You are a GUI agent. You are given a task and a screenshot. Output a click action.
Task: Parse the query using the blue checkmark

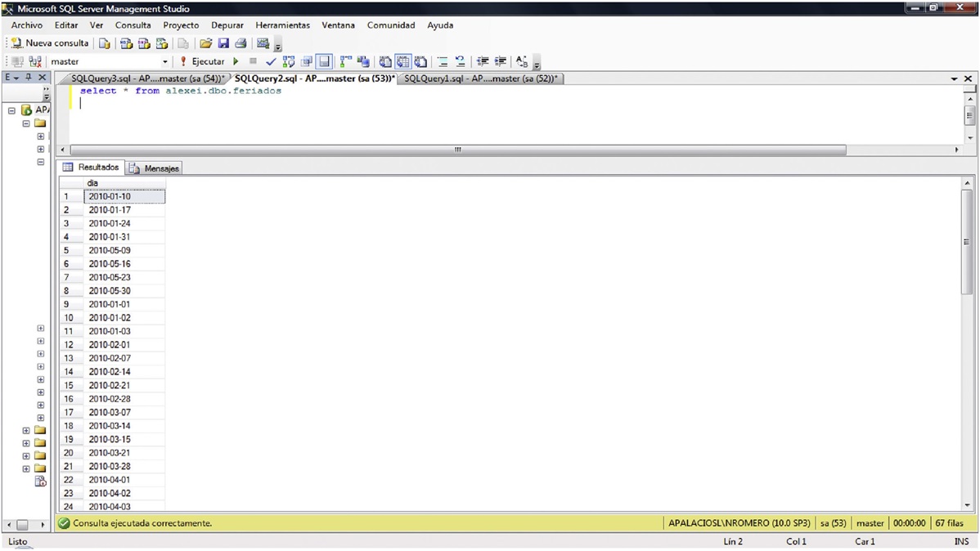pos(271,61)
